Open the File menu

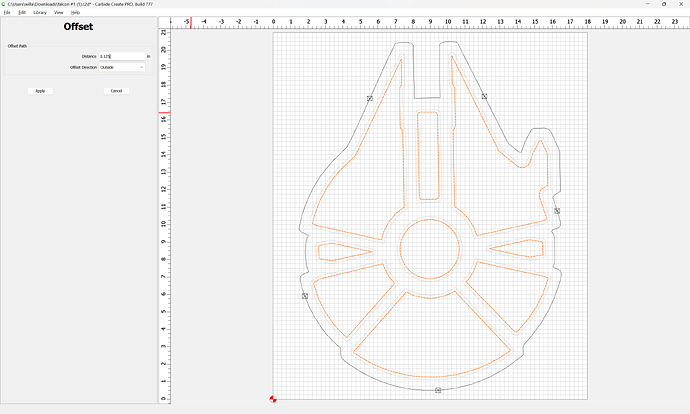click(6, 12)
